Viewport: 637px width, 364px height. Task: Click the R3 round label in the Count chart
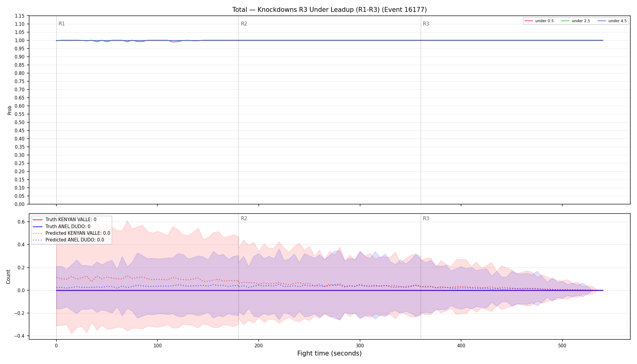point(426,218)
